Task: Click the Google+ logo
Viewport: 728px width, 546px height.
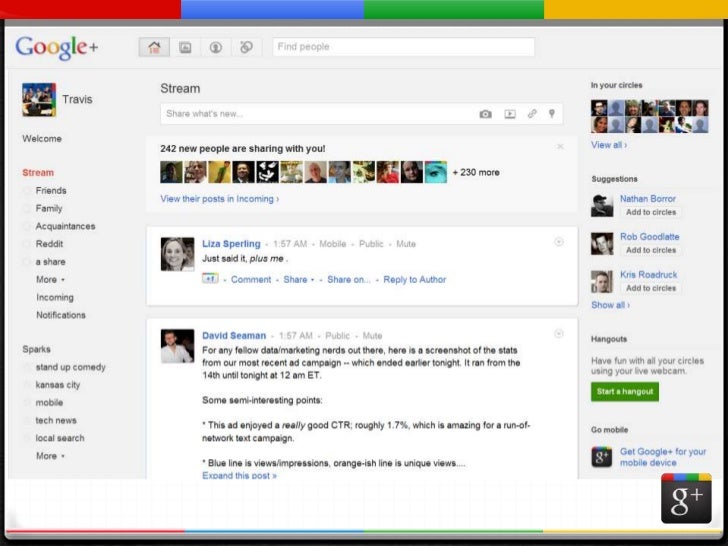Action: click(x=57, y=47)
